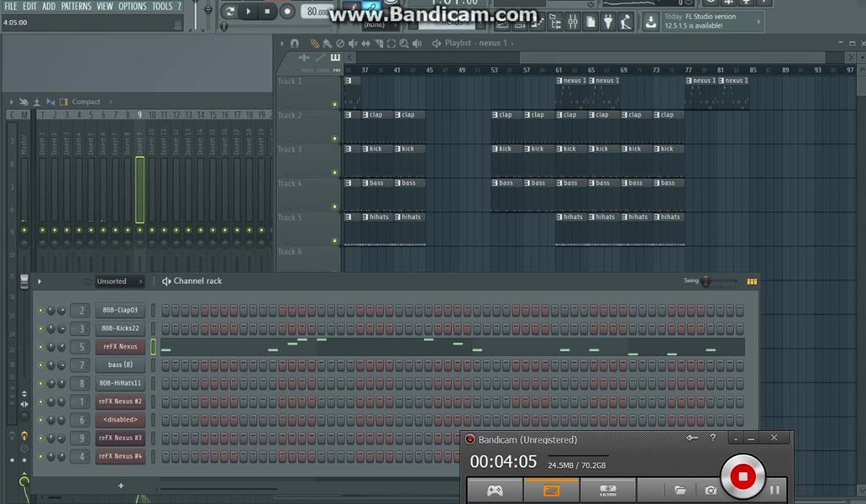Select the Playlist delete tool
866x504 pixels.
pyautogui.click(x=340, y=43)
